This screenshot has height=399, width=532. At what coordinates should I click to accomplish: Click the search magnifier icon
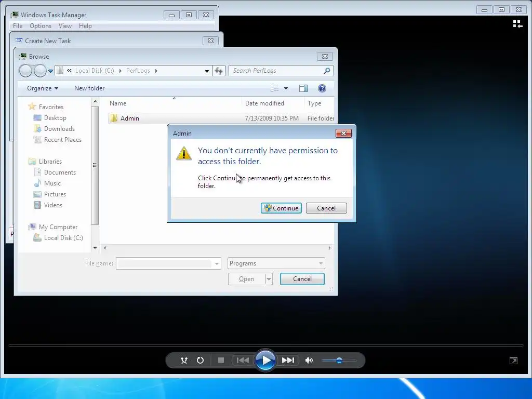(327, 71)
